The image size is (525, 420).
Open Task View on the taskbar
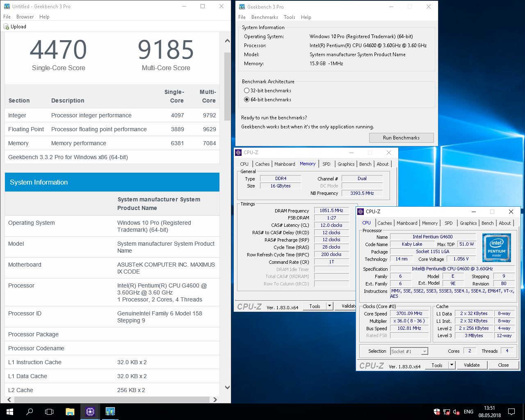coord(49,411)
